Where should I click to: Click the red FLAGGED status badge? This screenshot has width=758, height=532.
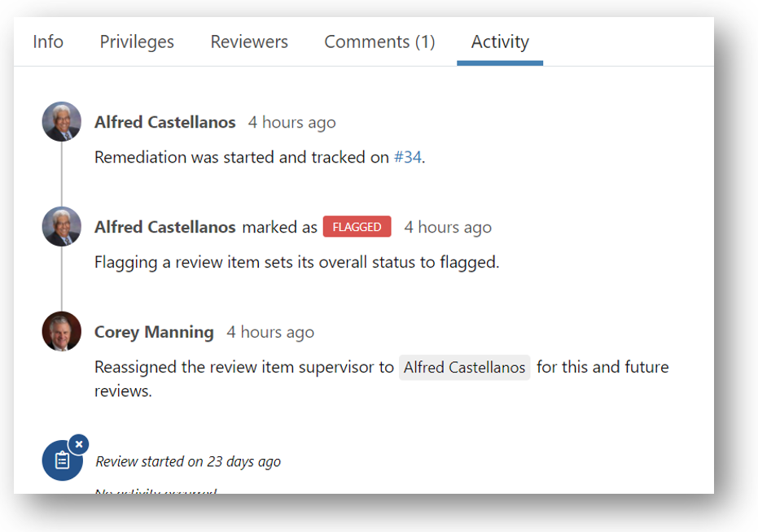[357, 227]
